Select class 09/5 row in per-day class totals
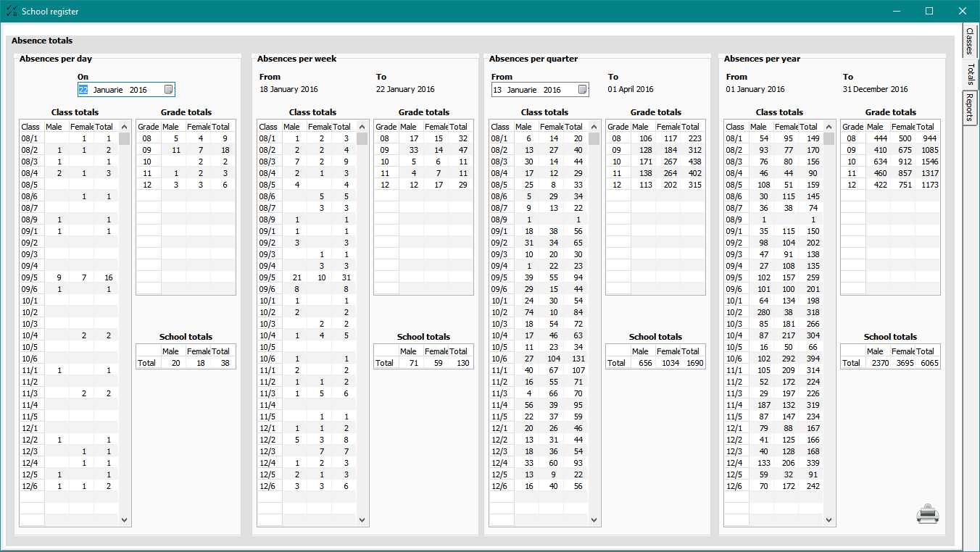The image size is (980, 552). [30, 277]
